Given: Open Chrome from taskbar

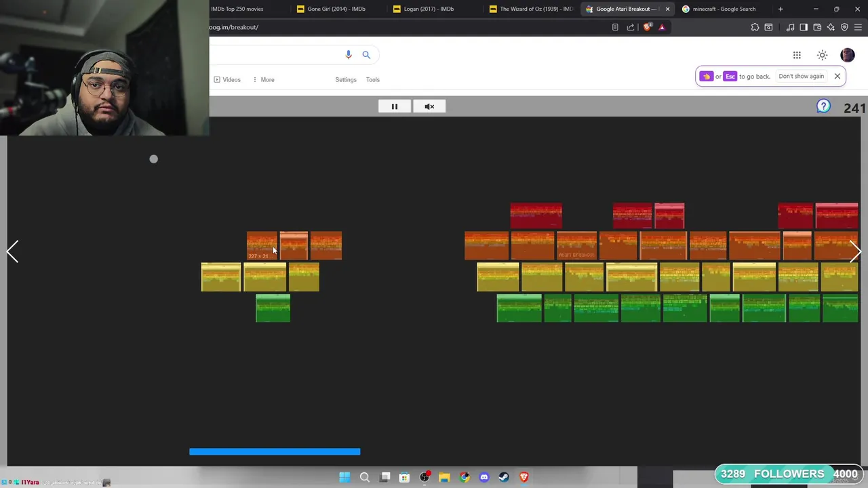Looking at the screenshot, I should (464, 477).
